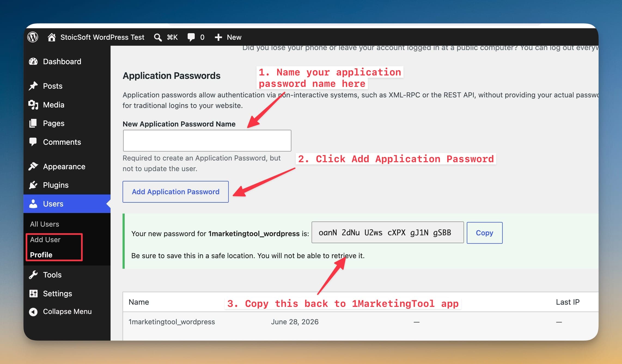Image resolution: width=622 pixels, height=364 pixels.
Task: Click the home icon in admin bar
Action: (51, 37)
